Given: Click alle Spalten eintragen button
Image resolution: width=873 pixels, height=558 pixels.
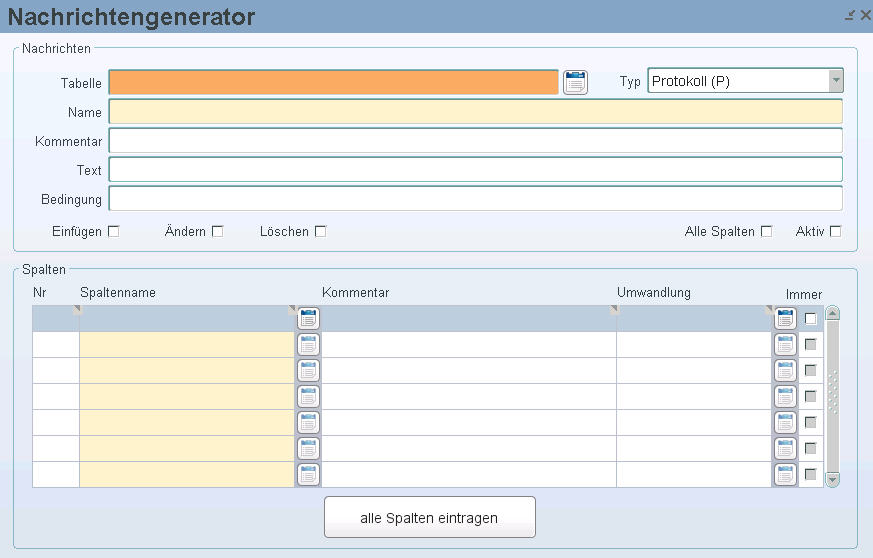Looking at the screenshot, I should pyautogui.click(x=430, y=517).
